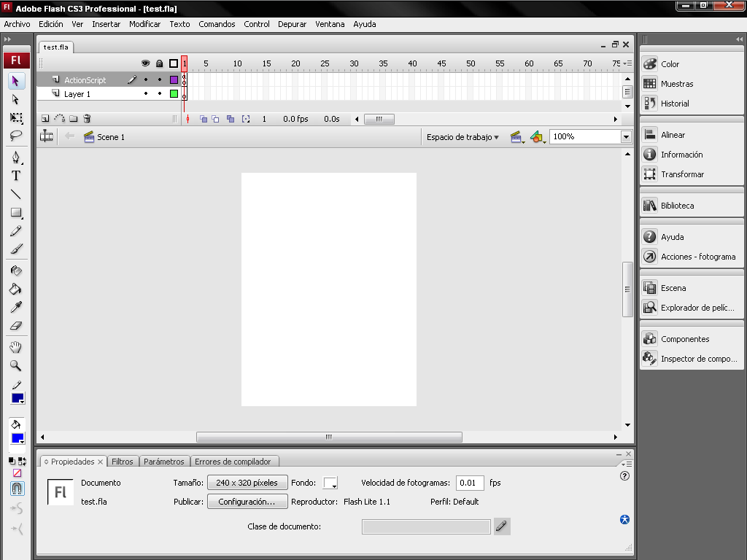Select the Pen tool
Viewport: 747px width, 560px height.
(x=16, y=157)
